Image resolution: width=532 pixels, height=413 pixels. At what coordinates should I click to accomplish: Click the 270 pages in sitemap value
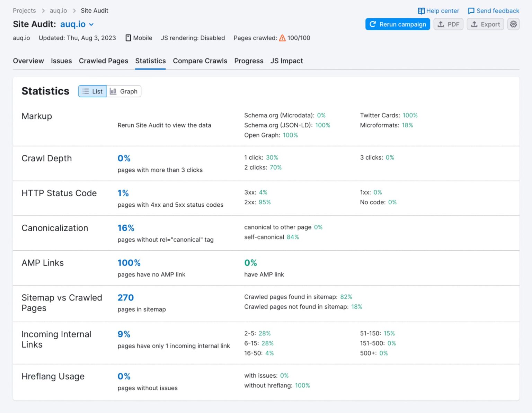pos(125,298)
